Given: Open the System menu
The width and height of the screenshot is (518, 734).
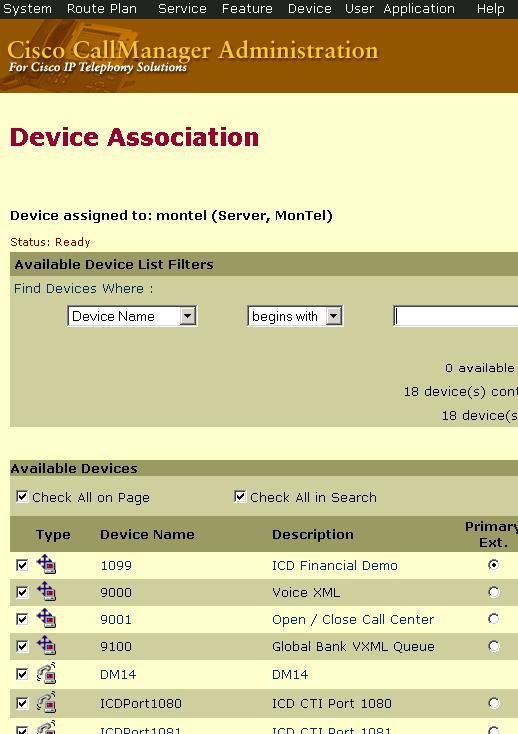Looking at the screenshot, I should (27, 8).
